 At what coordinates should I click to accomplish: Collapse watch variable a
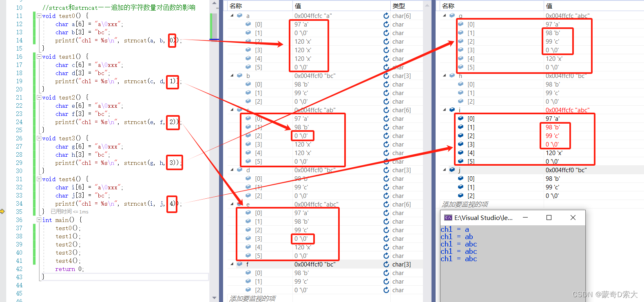point(232,16)
